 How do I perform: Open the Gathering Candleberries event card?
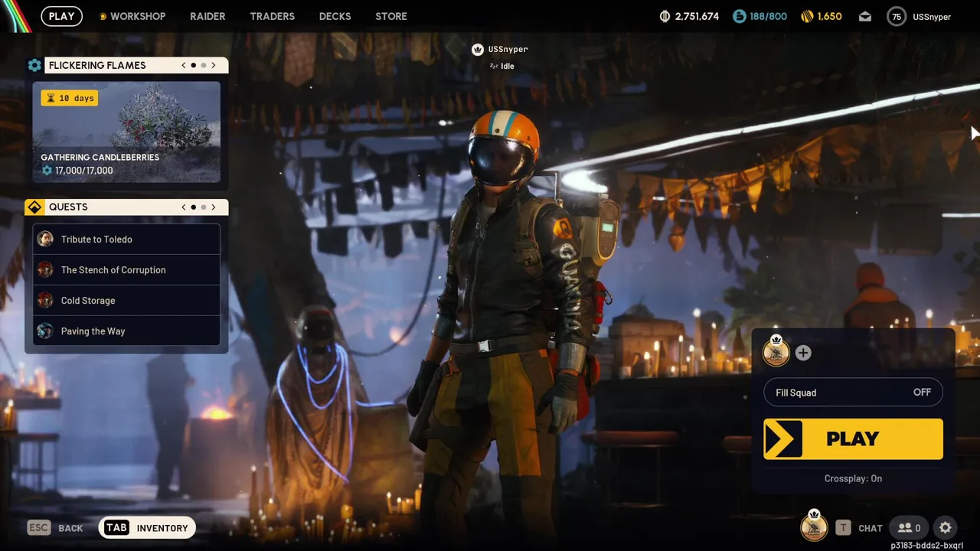click(x=126, y=132)
